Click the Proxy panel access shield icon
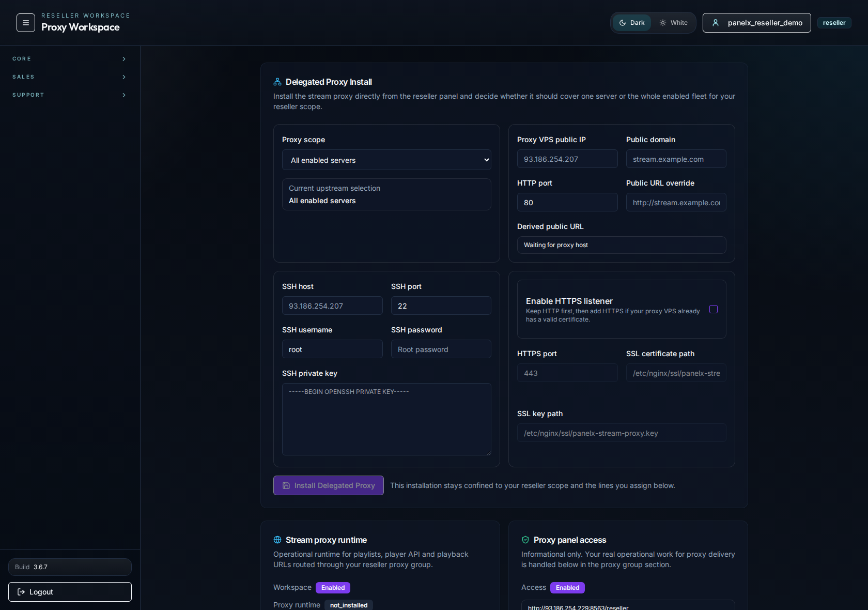Screen dimensions: 868x610 [x=525, y=540]
